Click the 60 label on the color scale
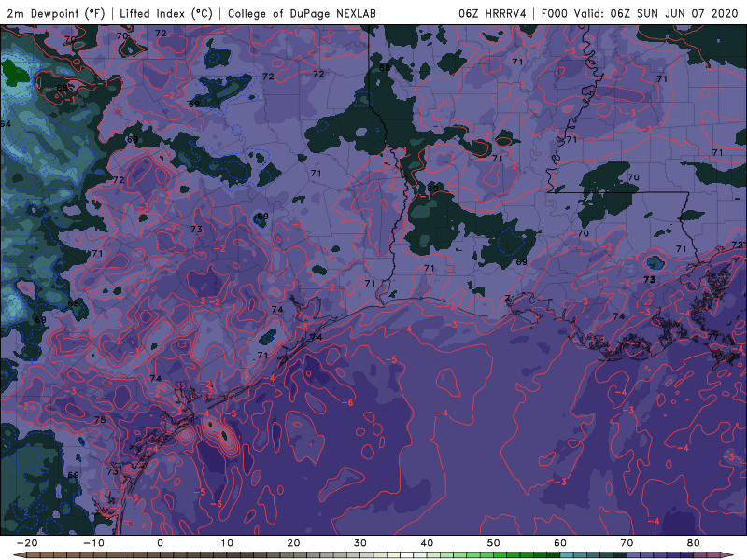The width and height of the screenshot is (747, 560). 560,543
